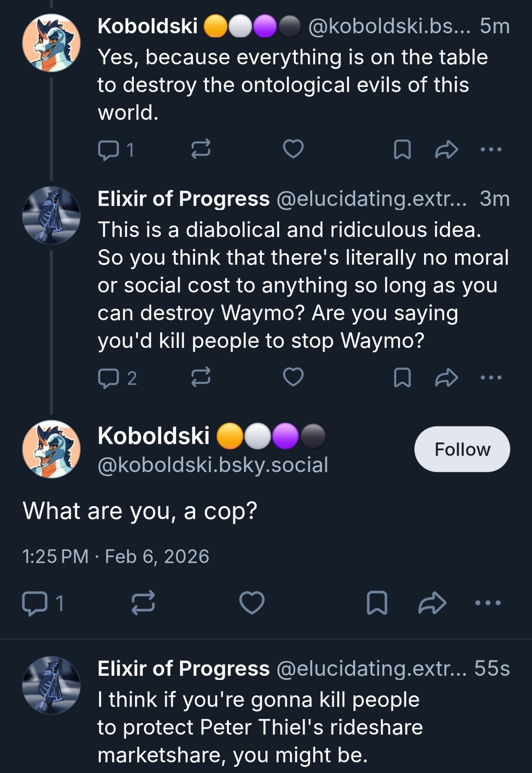Open overflow menu on Elixir of Progress's Waymo post
The height and width of the screenshot is (773, 532).
pos(491,377)
